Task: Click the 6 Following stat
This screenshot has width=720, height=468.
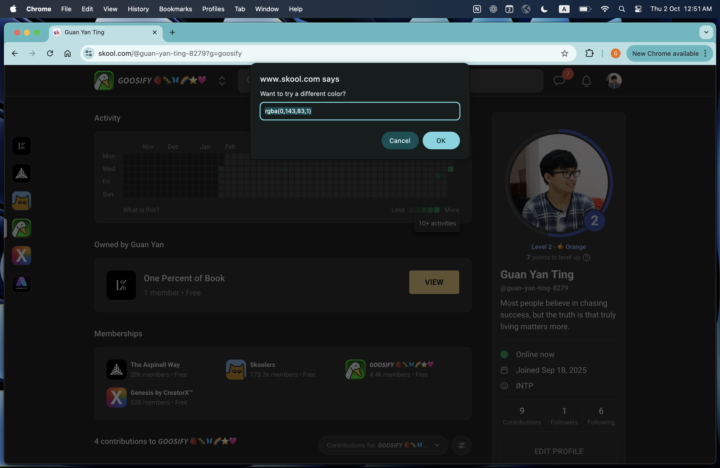Action: click(601, 416)
